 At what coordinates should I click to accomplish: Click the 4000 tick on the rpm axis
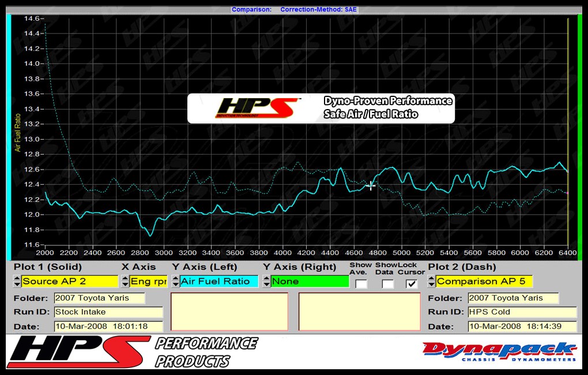282,253
